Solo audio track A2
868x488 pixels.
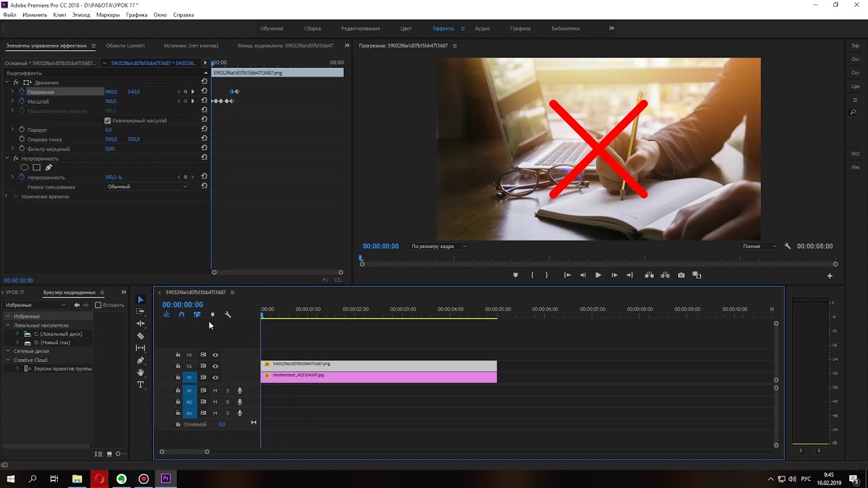pos(228,402)
